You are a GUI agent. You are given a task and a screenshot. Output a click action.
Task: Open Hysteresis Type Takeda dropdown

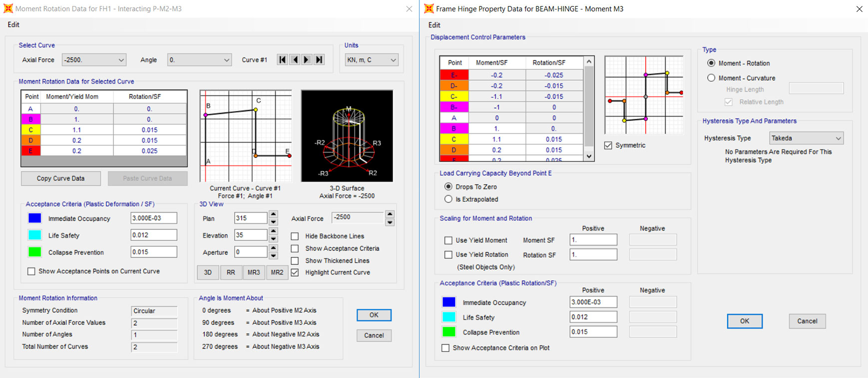[x=807, y=138]
